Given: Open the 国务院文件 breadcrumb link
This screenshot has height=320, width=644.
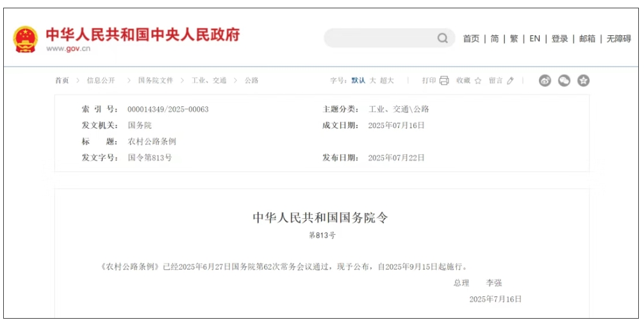Looking at the screenshot, I should coord(156,81).
